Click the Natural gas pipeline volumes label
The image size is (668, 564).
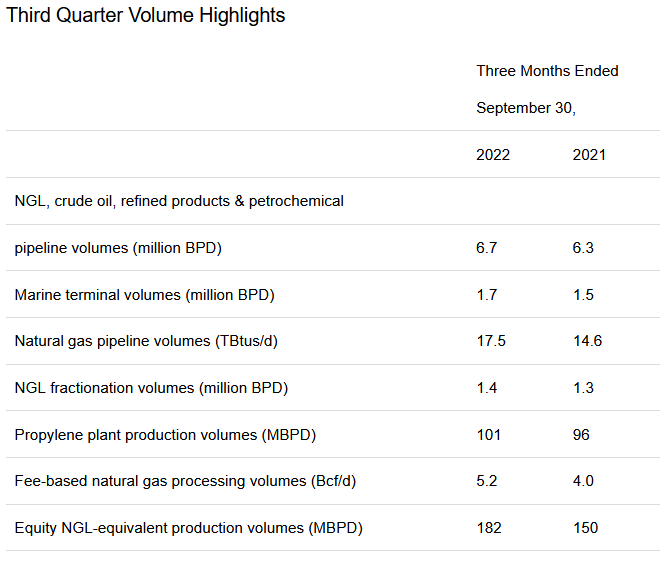(x=146, y=341)
